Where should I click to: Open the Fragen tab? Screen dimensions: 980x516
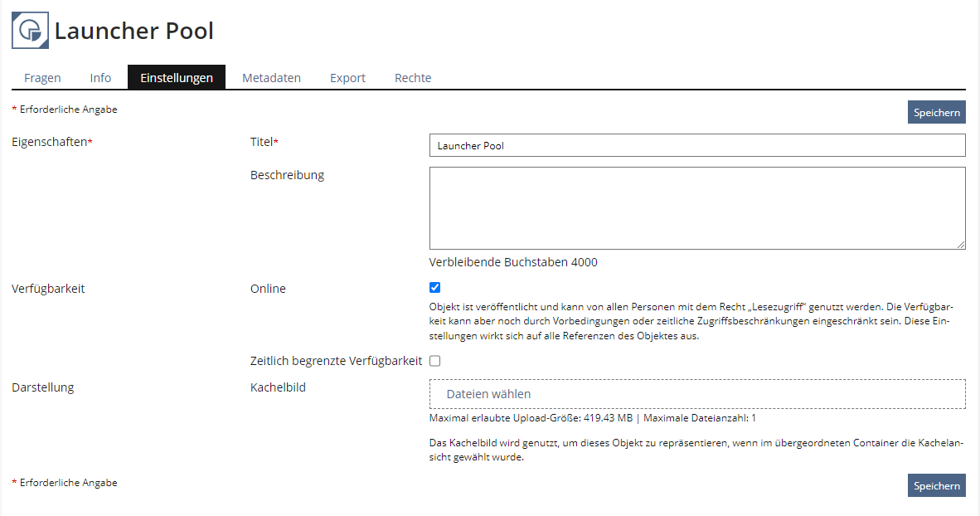tap(42, 78)
